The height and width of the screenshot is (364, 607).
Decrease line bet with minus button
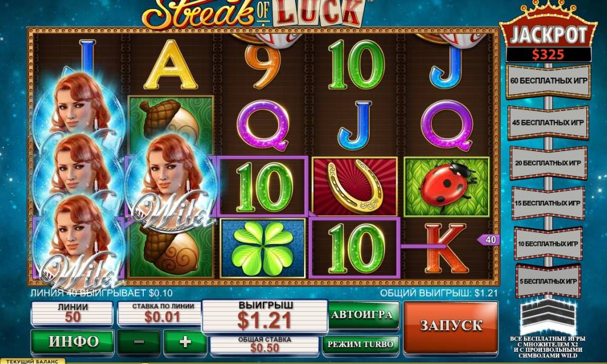(139, 342)
